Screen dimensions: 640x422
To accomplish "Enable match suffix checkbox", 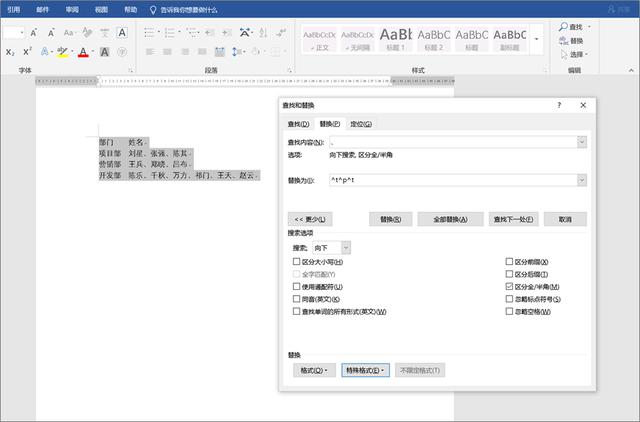I will (509, 274).
